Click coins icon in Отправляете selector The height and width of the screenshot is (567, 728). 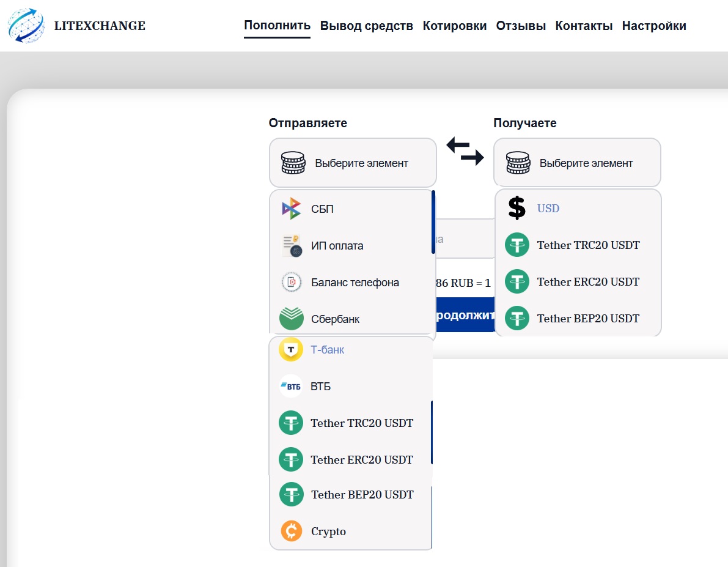[293, 163]
